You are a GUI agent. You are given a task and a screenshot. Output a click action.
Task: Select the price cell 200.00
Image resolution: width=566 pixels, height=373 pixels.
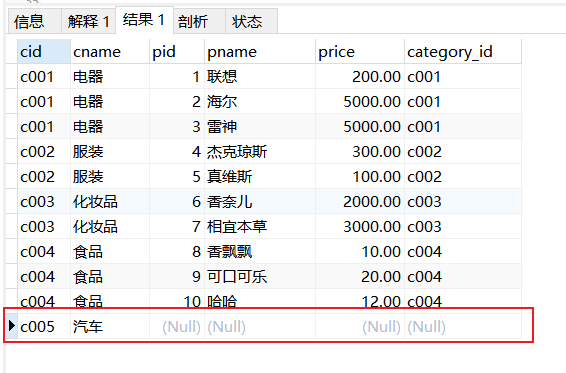click(360, 77)
